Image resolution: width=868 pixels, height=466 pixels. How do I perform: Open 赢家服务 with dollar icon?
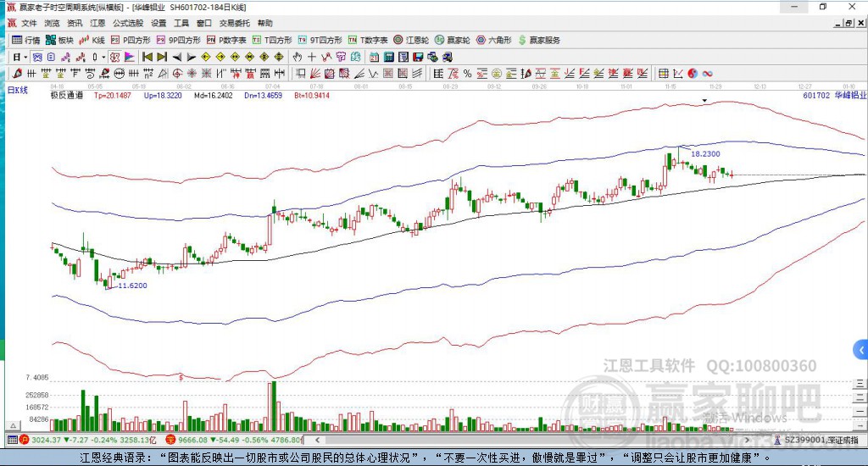[x=539, y=40]
